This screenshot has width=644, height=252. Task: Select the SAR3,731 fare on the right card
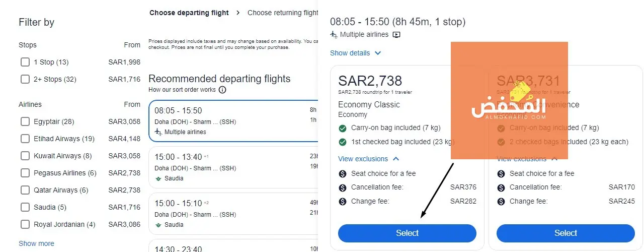(566, 233)
